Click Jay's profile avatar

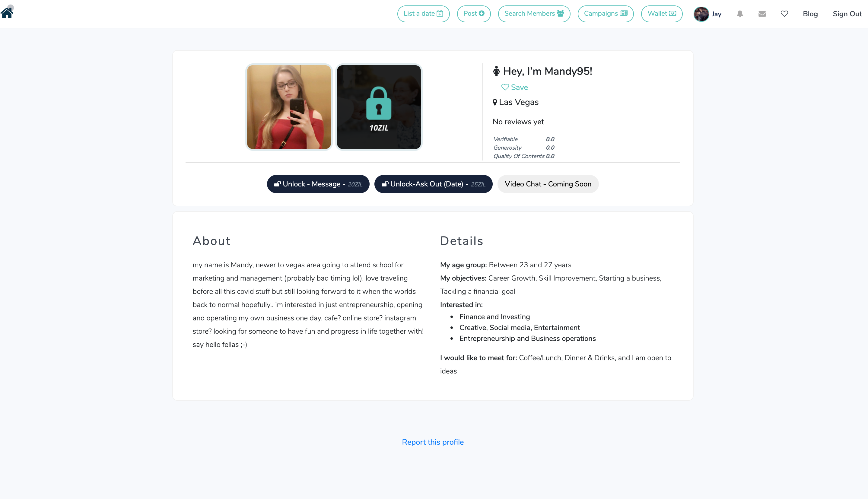tap(701, 14)
